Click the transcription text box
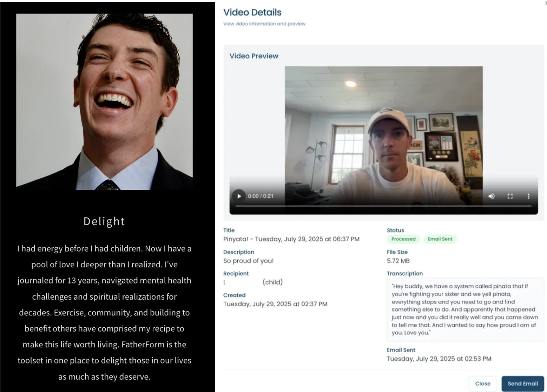The width and height of the screenshot is (547, 392). tap(465, 309)
